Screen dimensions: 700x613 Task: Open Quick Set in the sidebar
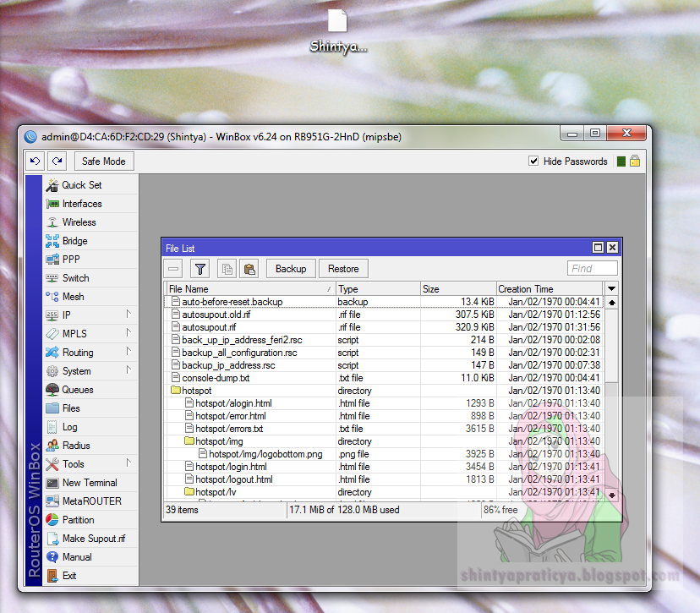tap(90, 185)
